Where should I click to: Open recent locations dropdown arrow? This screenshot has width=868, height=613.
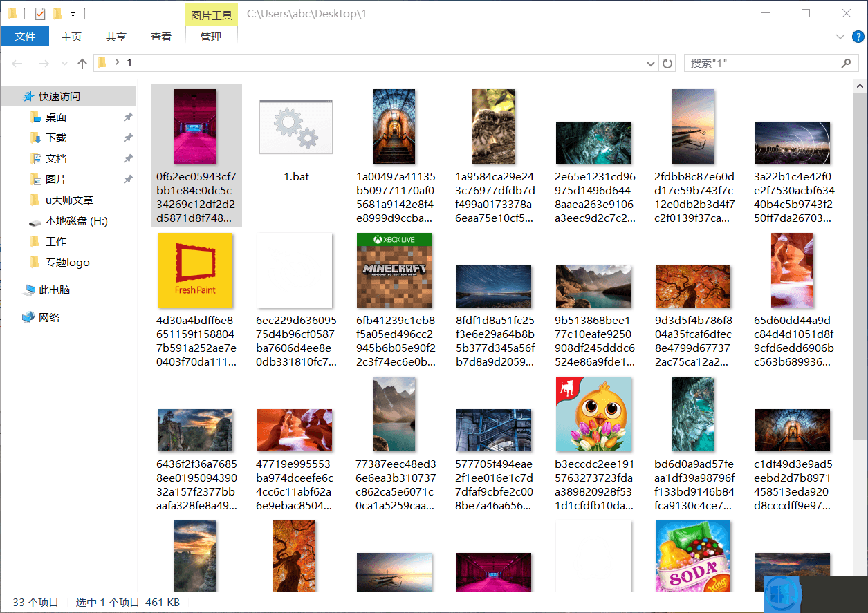[64, 64]
